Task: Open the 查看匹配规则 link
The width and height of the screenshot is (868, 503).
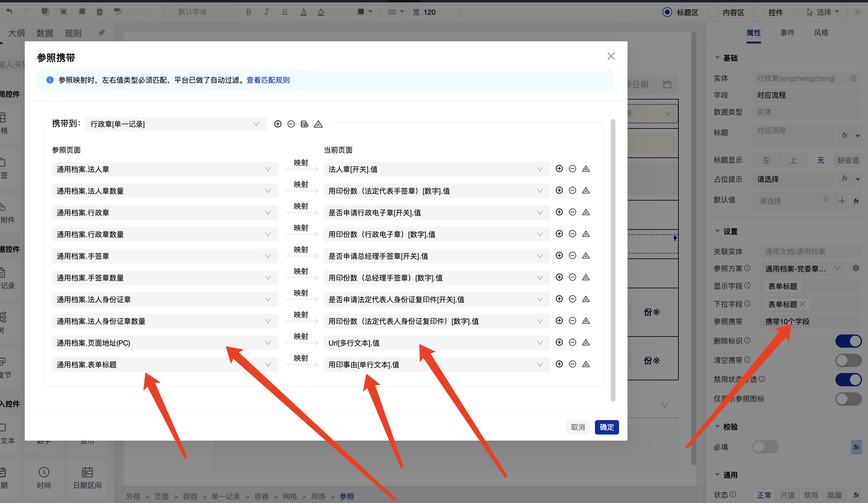Action: point(268,80)
